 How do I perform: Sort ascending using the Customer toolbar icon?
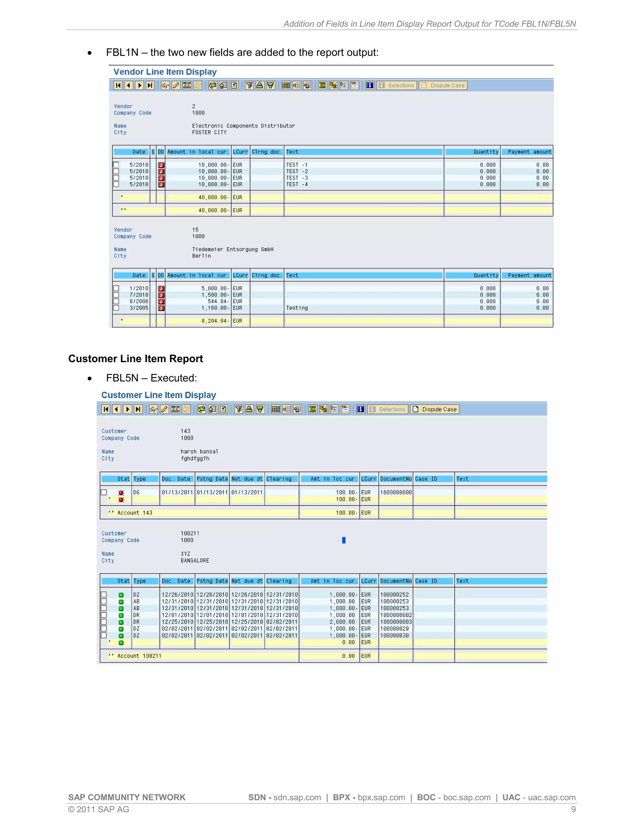pyautogui.click(x=249, y=409)
